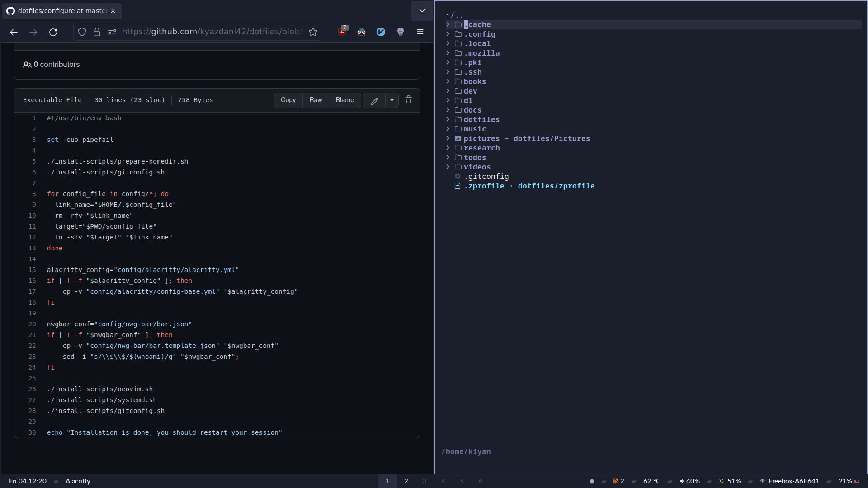Click the trash delete file icon

click(x=408, y=100)
